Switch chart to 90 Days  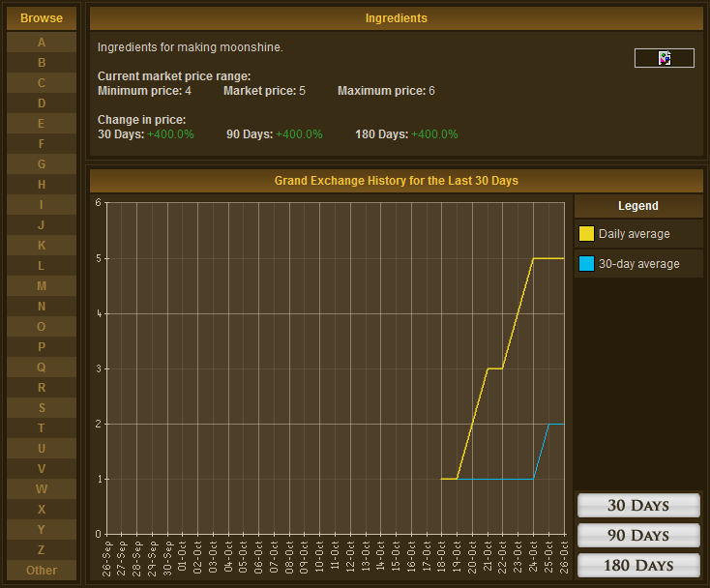click(638, 535)
